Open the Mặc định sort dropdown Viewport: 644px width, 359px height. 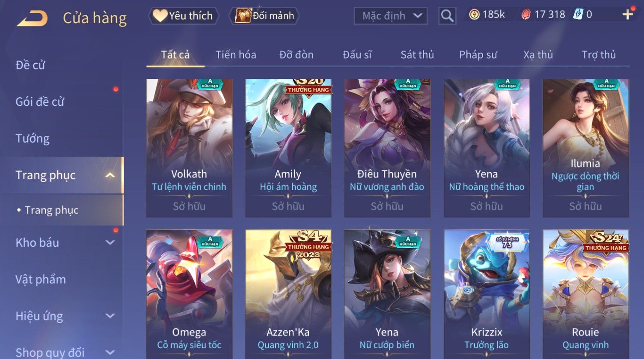pos(391,16)
